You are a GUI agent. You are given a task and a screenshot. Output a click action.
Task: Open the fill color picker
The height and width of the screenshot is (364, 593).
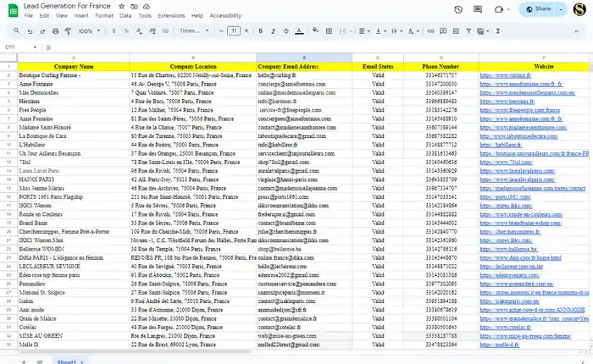click(x=315, y=30)
